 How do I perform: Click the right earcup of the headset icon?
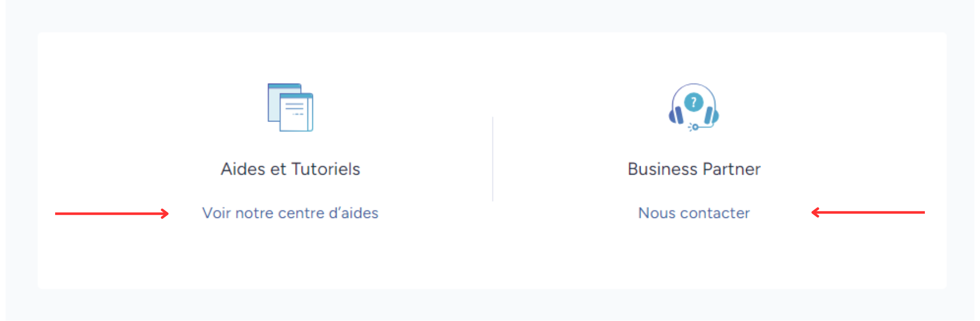click(711, 116)
